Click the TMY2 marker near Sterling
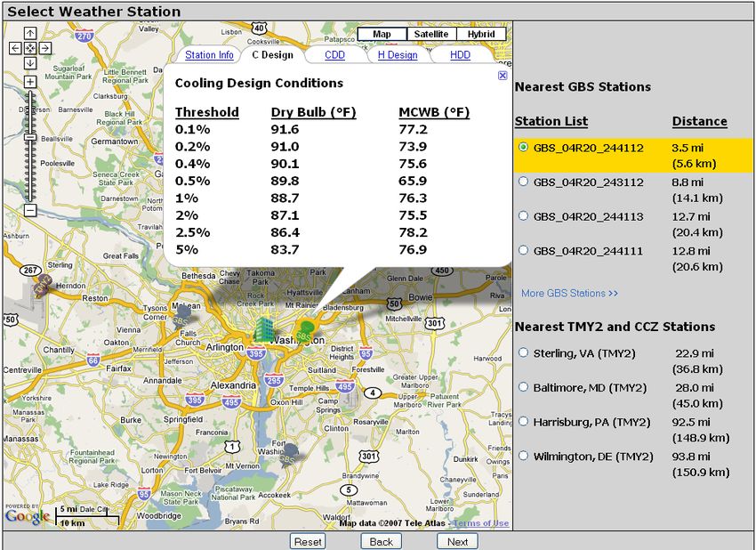 pos(43,285)
